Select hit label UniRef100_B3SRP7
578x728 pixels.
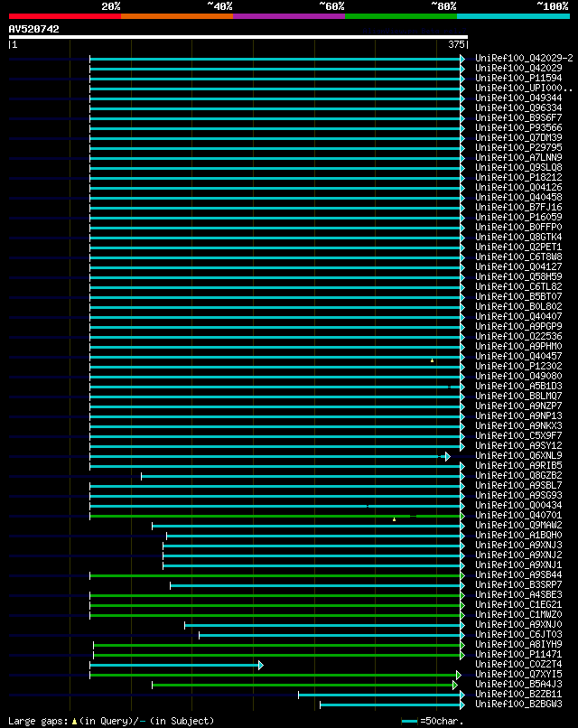click(x=518, y=584)
